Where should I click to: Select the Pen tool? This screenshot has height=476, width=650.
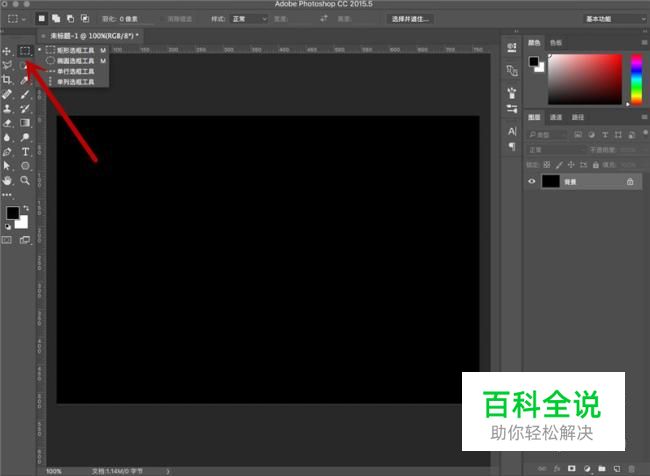tap(7, 152)
